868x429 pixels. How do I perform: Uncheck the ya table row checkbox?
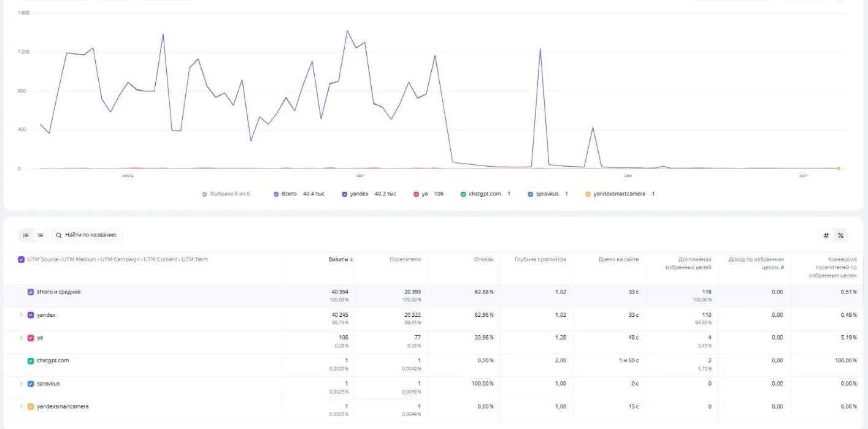pyautogui.click(x=31, y=338)
